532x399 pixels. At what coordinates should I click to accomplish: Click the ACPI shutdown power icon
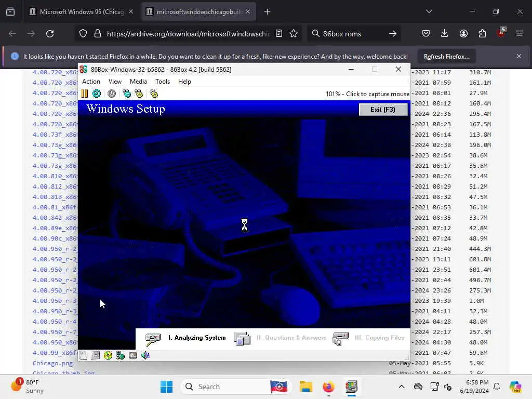click(112, 94)
